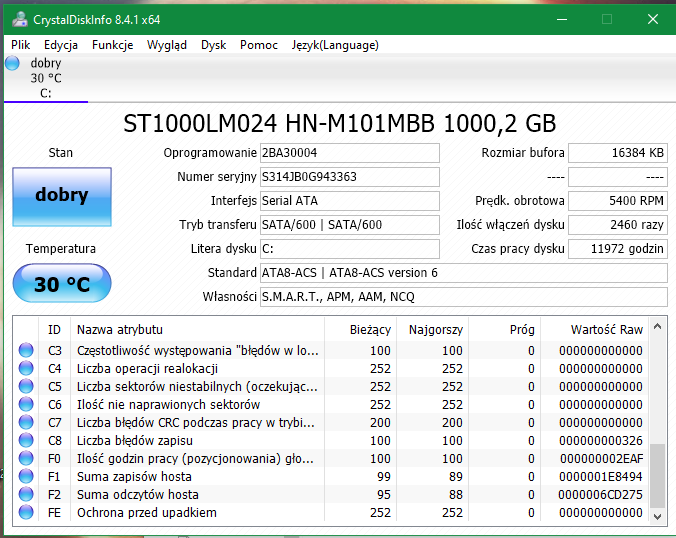Screen dimensions: 676x538
Task: Click the Bieżący column header
Action: click(360, 330)
